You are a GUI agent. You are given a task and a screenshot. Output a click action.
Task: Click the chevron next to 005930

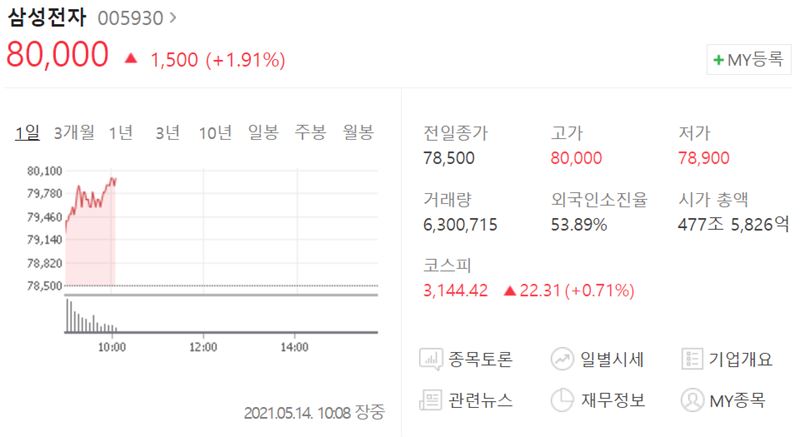(173, 18)
